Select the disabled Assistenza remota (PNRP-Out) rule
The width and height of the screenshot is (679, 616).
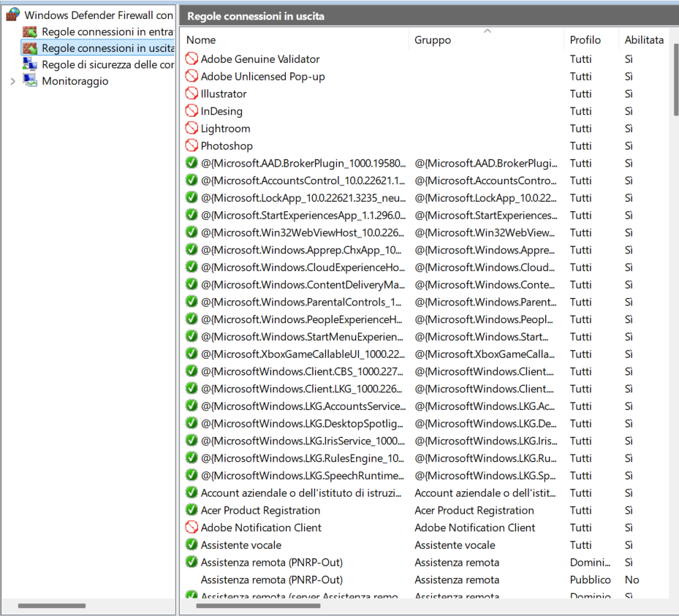pos(271,579)
